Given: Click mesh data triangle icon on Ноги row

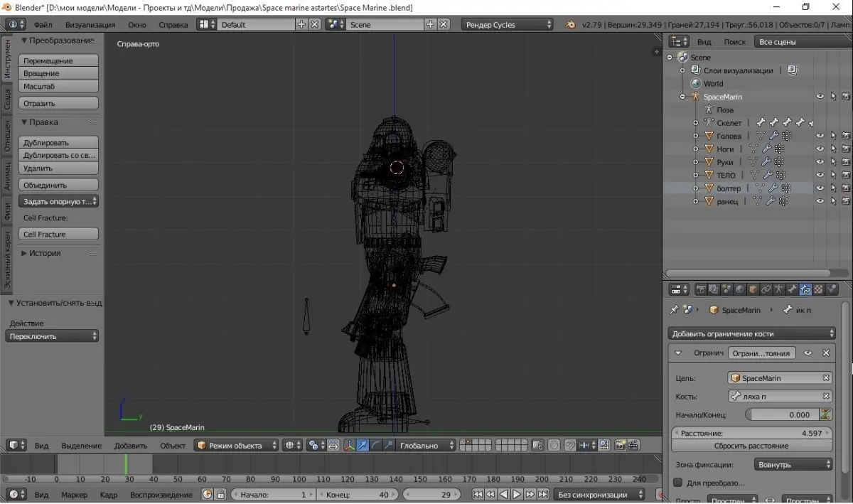Looking at the screenshot, I should (x=753, y=149).
